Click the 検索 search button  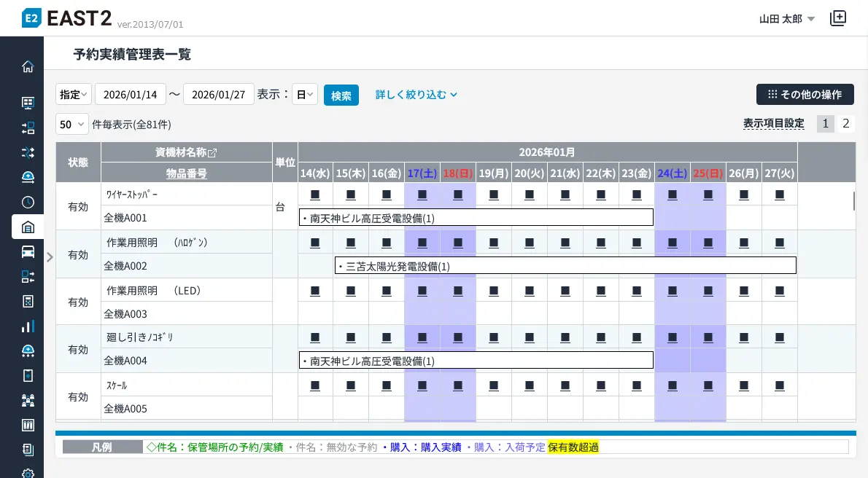[341, 95]
